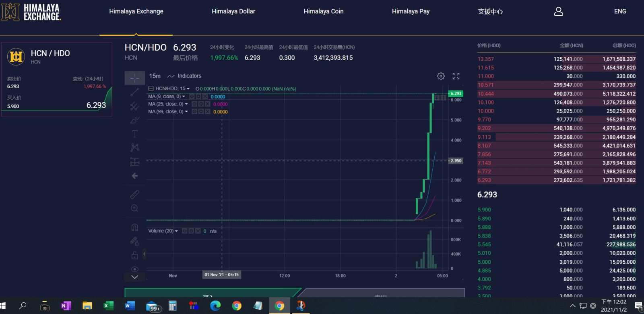This screenshot has width=644, height=314.
Task: Select the text annotation tool
Action: tap(134, 134)
